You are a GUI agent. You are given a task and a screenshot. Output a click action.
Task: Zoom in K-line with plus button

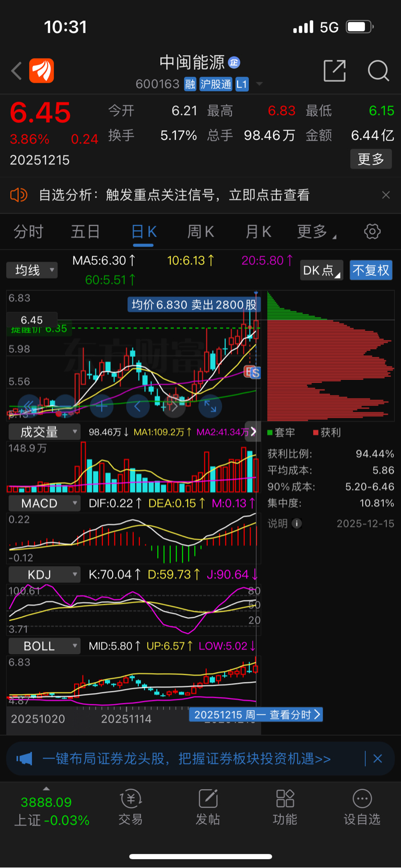[x=101, y=406]
